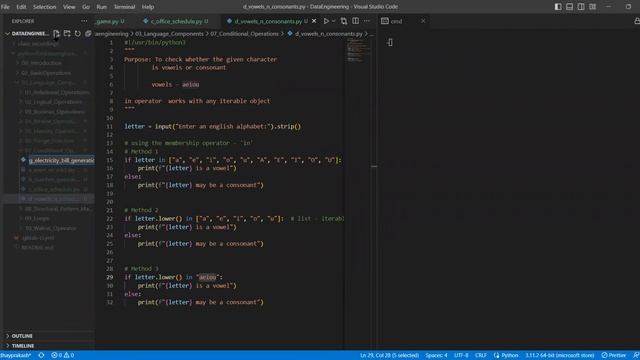
Task: Open the customize layout icon
Action: (593, 7)
